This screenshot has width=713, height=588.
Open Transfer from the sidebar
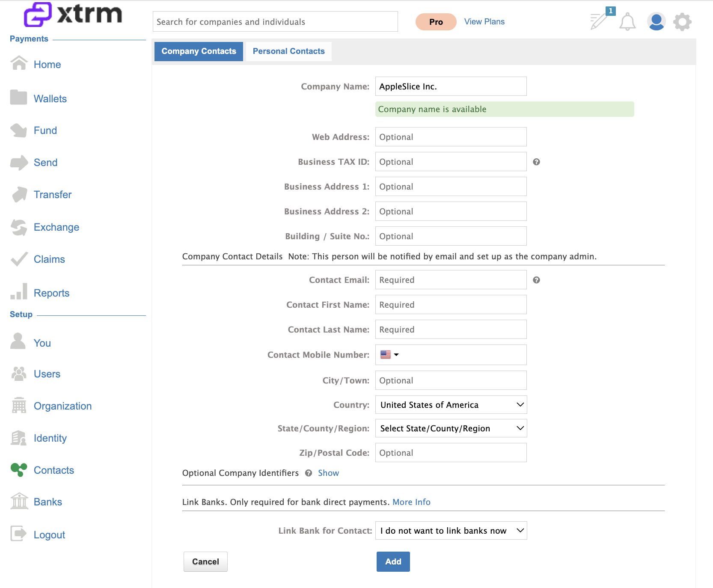53,195
